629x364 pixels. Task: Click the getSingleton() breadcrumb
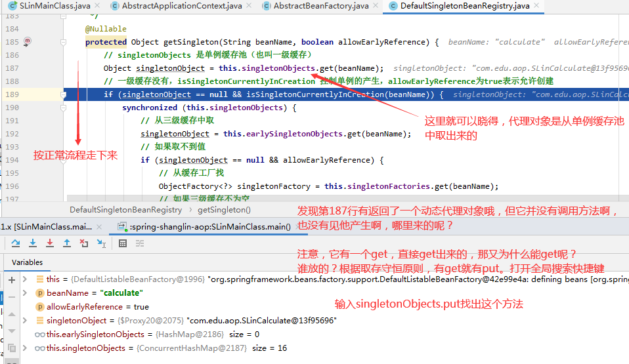click(x=225, y=210)
